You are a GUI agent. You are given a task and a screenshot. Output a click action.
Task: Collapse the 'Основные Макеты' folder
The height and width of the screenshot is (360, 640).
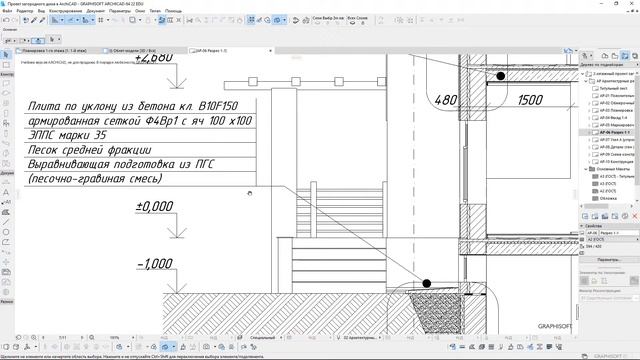click(587, 169)
